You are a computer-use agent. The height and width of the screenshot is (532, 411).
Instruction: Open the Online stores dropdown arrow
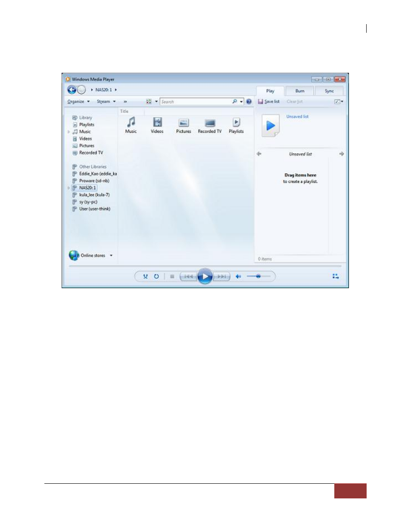[111, 255]
